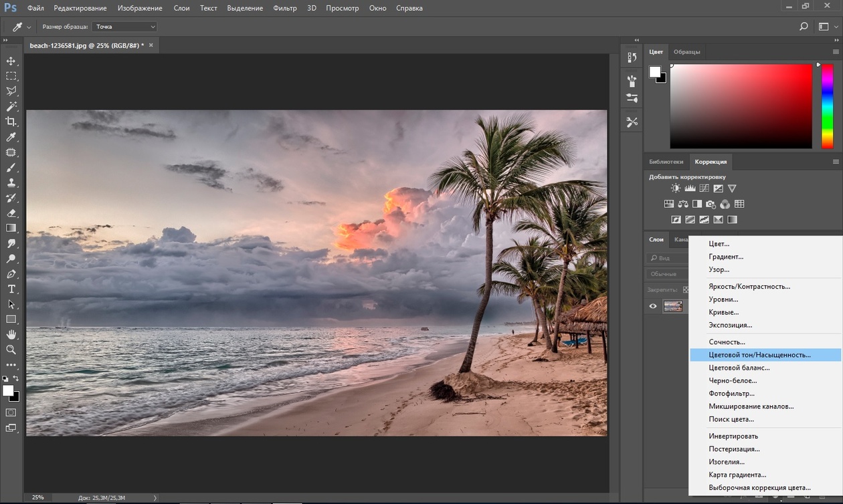
Task: Choose 'Цветовой тон/Насыщенность...' menu item
Action: [759, 355]
